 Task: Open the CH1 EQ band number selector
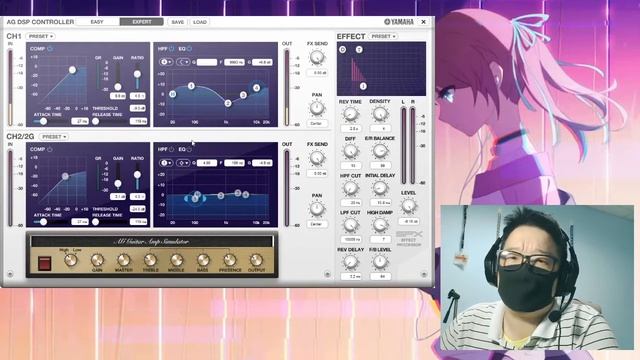tap(166, 62)
